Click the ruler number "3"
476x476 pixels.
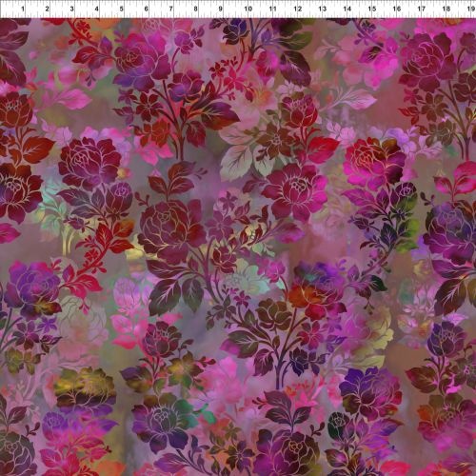(71, 9)
